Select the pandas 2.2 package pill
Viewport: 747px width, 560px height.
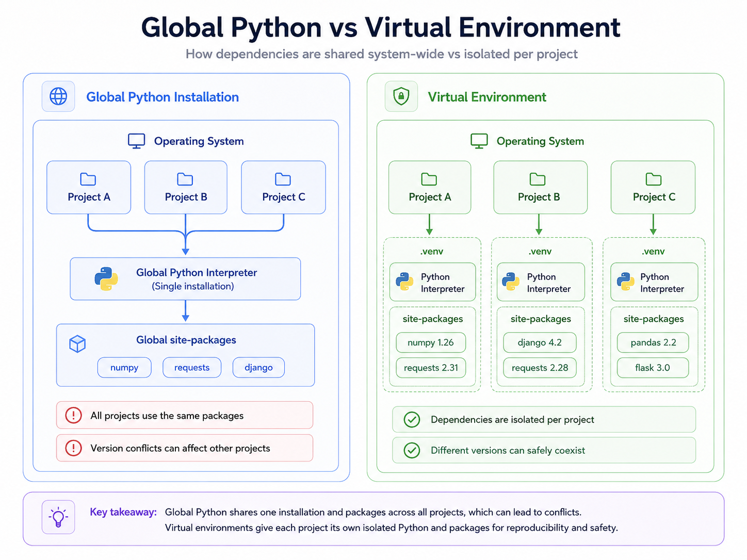coord(653,342)
